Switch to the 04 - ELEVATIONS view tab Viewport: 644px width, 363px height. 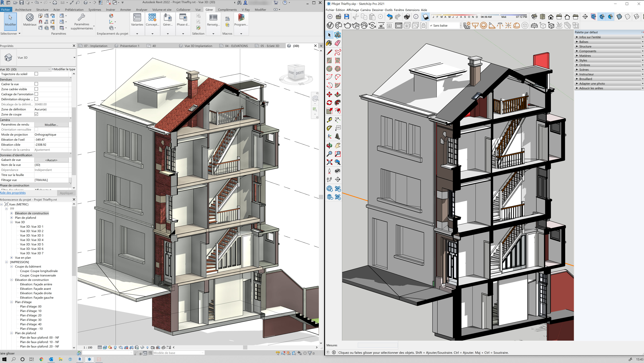pyautogui.click(x=236, y=46)
